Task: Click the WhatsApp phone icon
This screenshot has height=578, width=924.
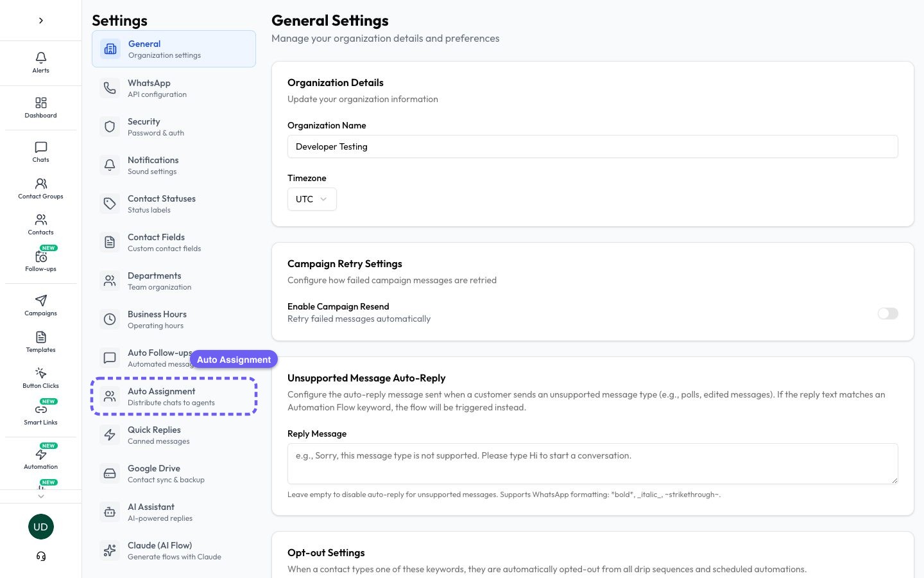Action: click(110, 88)
